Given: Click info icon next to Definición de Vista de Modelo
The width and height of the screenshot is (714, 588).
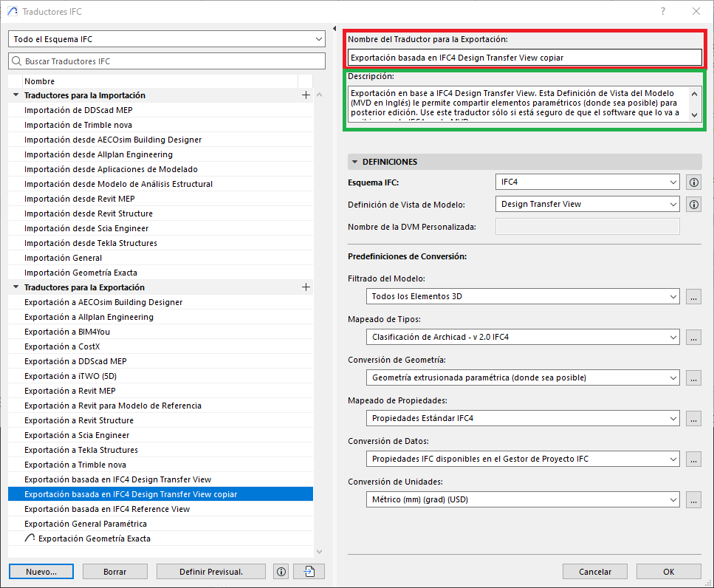Looking at the screenshot, I should (693, 205).
